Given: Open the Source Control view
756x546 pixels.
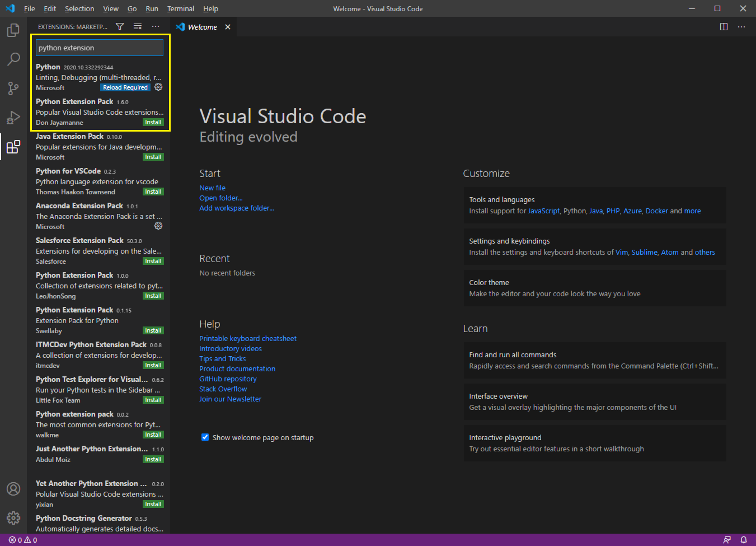Looking at the screenshot, I should [13, 88].
